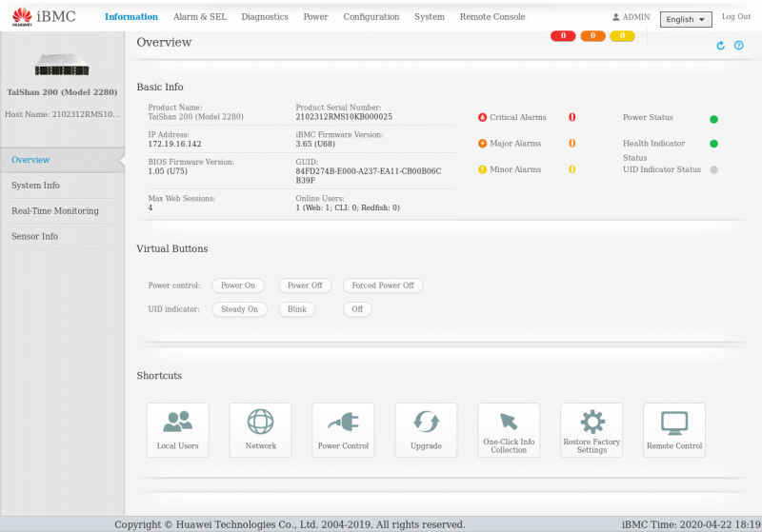Click the red critical alarm badge
Screen dimensions: 762x532
point(563,36)
